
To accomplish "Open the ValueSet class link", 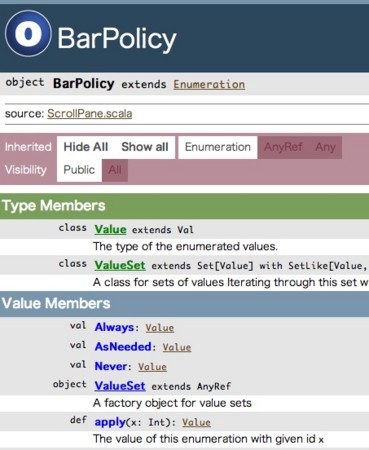I will pyautogui.click(x=120, y=265).
